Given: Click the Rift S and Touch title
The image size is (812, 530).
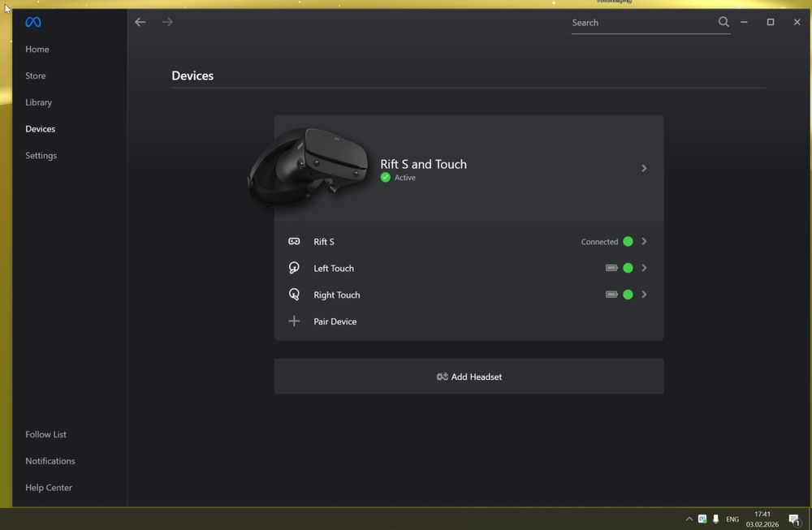Looking at the screenshot, I should pyautogui.click(x=423, y=164).
